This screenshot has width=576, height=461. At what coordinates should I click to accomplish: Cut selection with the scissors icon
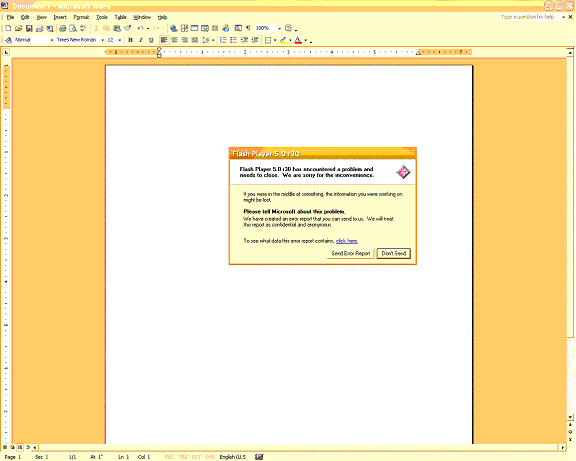pyautogui.click(x=96, y=28)
